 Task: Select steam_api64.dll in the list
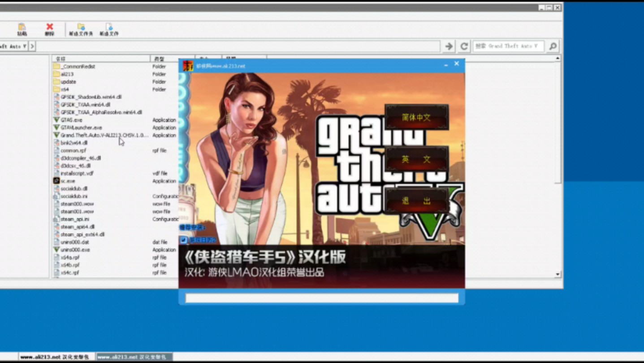click(x=78, y=227)
